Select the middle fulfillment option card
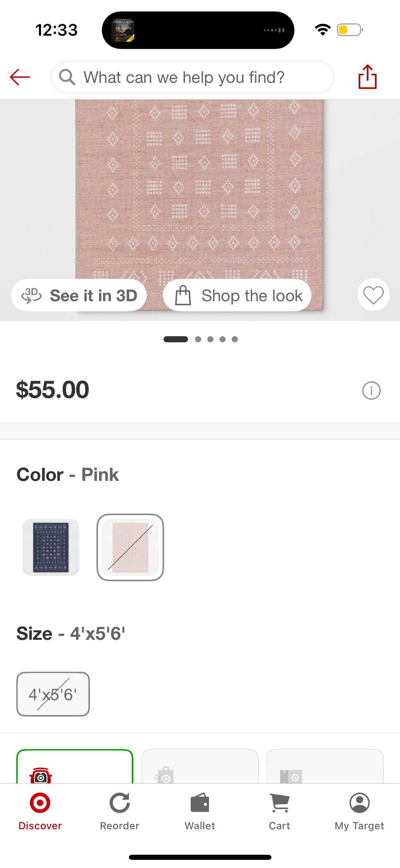 200,767
